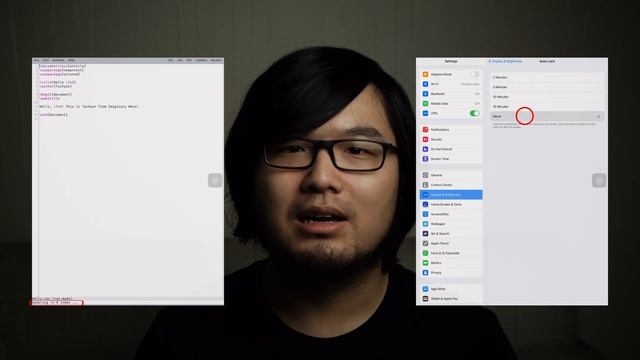
Task: Open the Buffers menu in the editor
Action: click(x=58, y=60)
